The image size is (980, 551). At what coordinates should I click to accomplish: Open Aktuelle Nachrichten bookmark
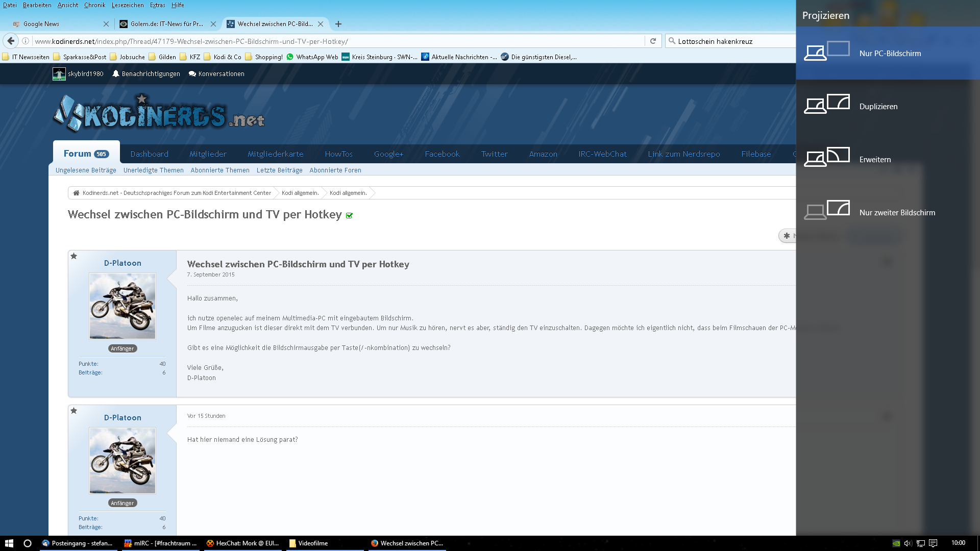459,57
